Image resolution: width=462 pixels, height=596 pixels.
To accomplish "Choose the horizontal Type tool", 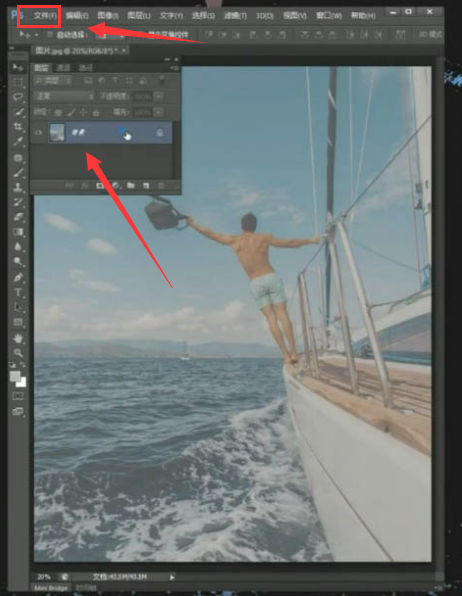I will tap(18, 293).
